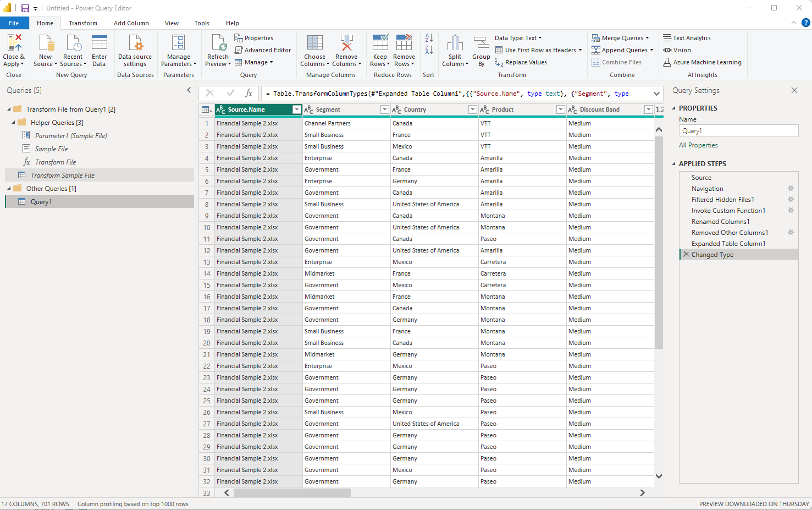Viewport: 812px width, 510px height.
Task: Open the Data Type: Text dropdown
Action: point(518,38)
